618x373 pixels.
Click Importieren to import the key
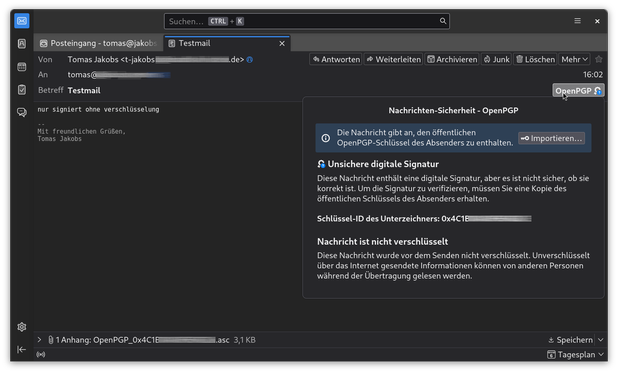(x=551, y=138)
